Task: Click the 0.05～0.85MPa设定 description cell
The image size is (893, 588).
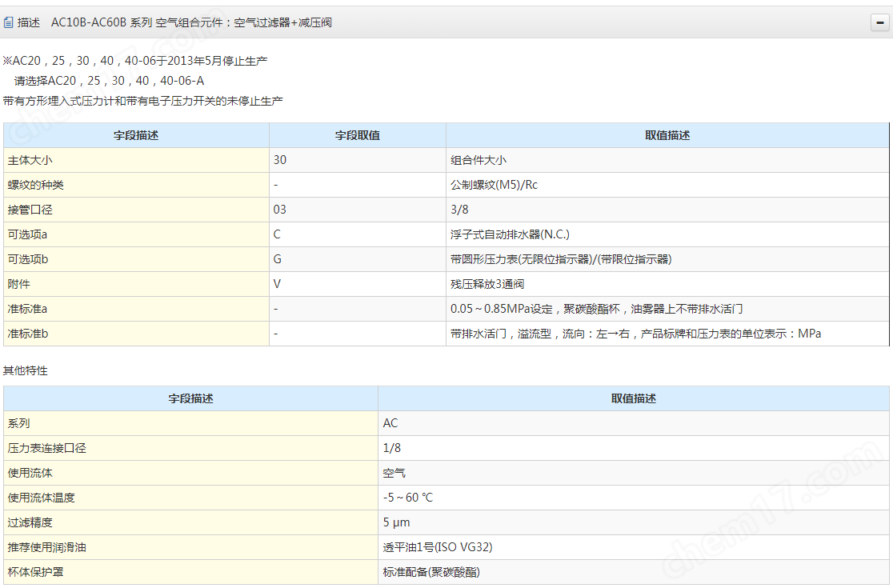Action: [667, 309]
